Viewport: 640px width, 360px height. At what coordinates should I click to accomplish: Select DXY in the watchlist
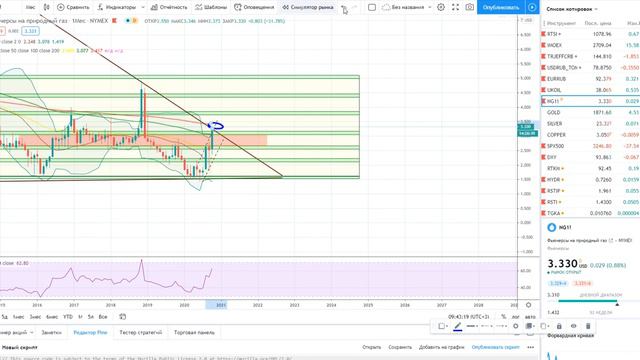point(590,157)
